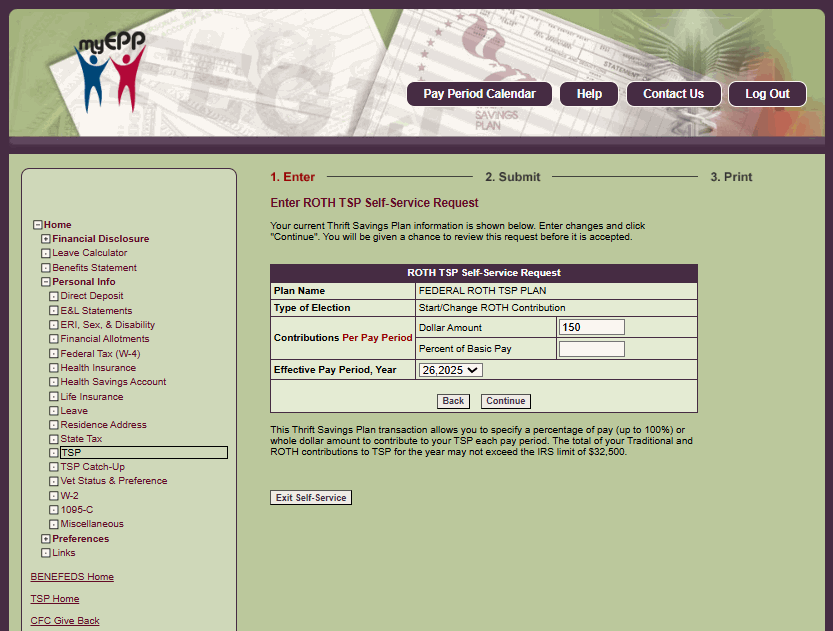Click the icon beside TSP Catch-Up

(x=54, y=467)
